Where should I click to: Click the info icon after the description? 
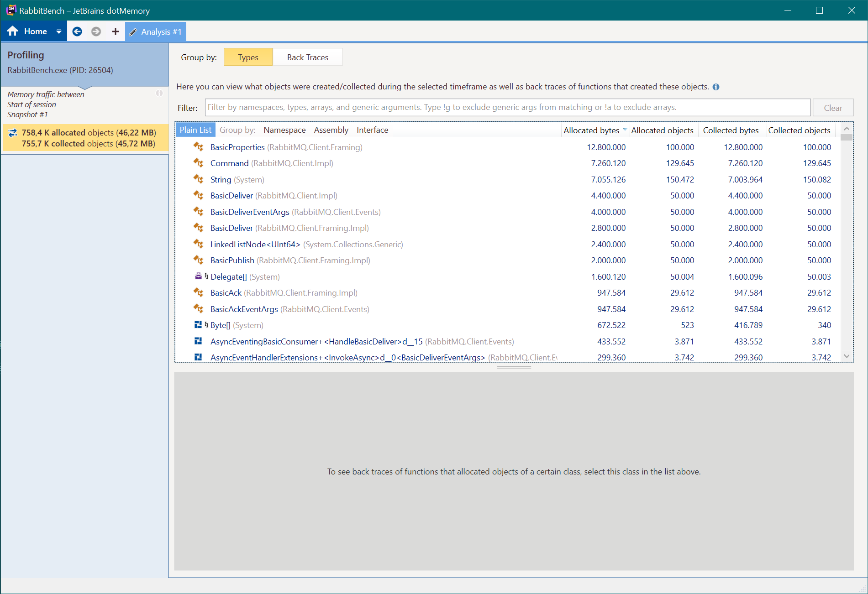716,87
